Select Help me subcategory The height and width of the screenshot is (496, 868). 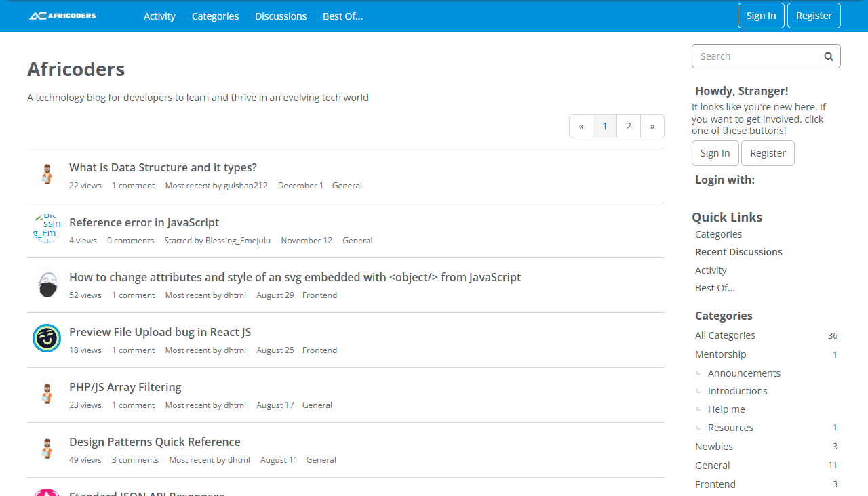(x=726, y=409)
